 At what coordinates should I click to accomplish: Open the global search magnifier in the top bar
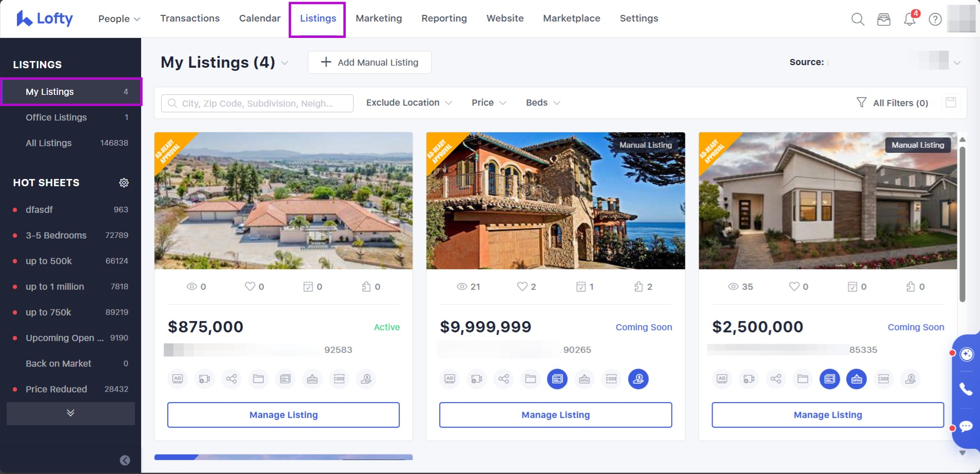858,19
